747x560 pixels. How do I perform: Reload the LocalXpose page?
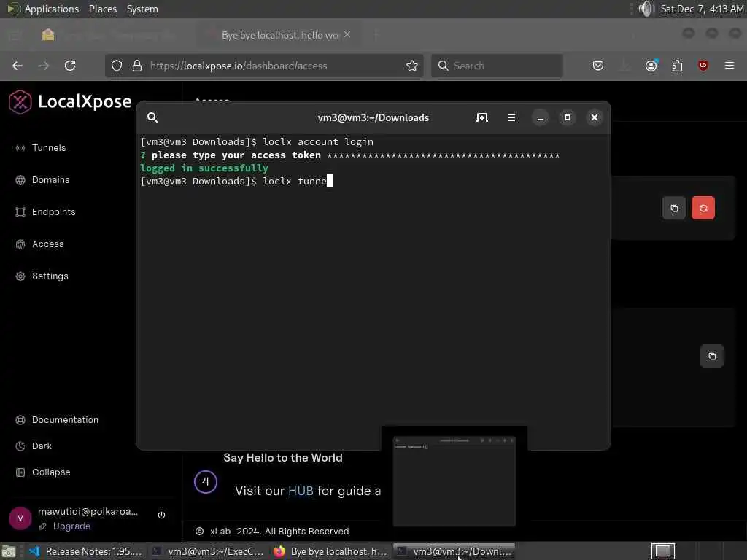point(70,66)
